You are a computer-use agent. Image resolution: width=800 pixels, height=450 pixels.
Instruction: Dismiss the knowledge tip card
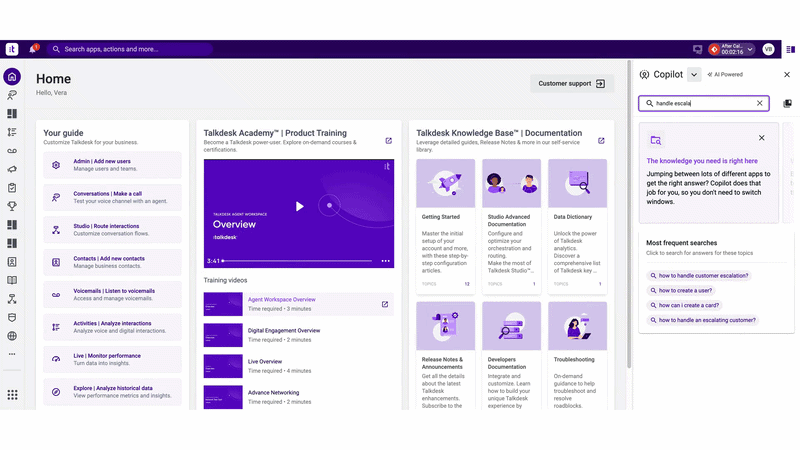click(x=761, y=138)
